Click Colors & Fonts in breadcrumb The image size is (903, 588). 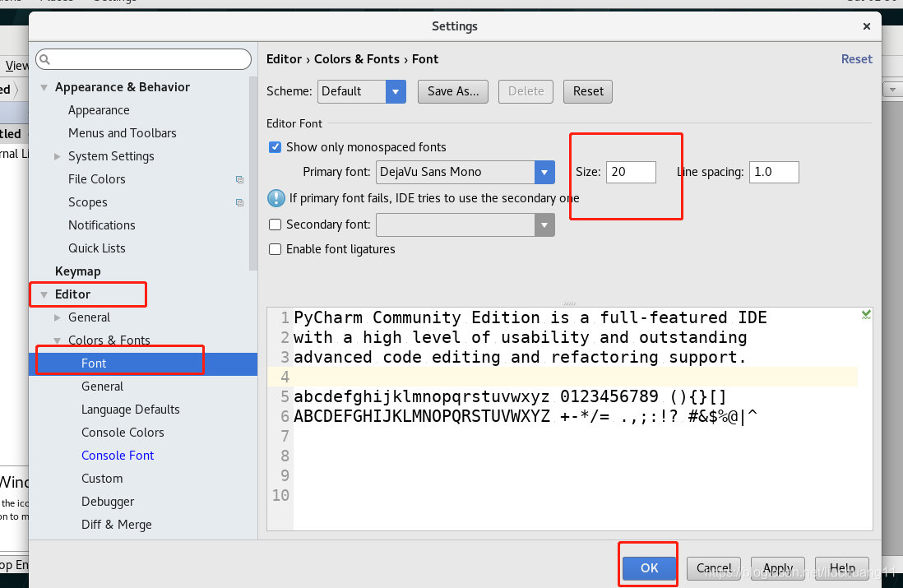pos(356,59)
